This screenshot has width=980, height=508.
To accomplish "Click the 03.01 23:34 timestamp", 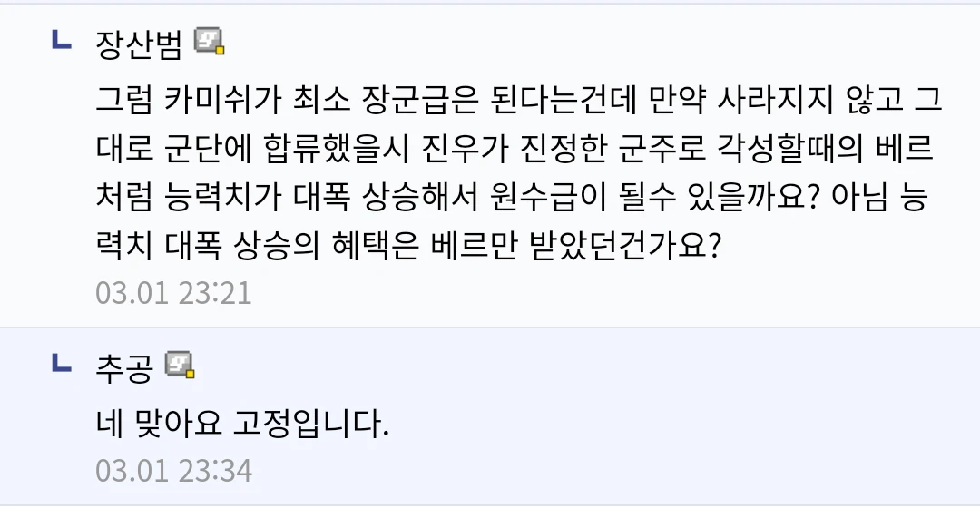I will tap(173, 471).
